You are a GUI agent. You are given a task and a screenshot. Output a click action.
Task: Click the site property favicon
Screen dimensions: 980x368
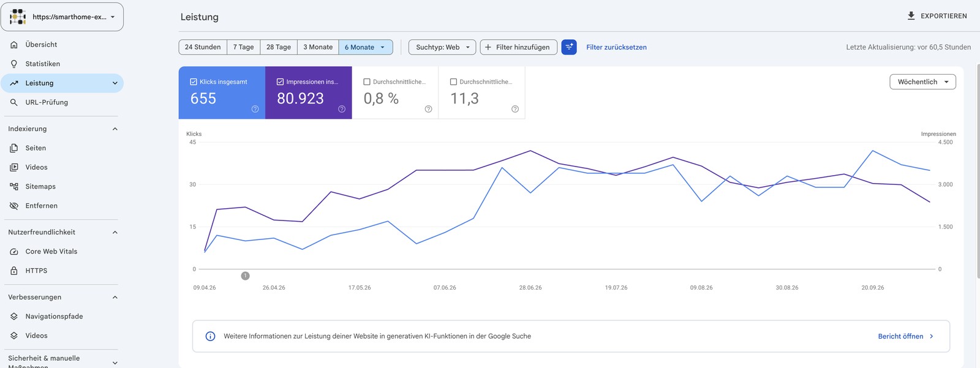coord(18,17)
